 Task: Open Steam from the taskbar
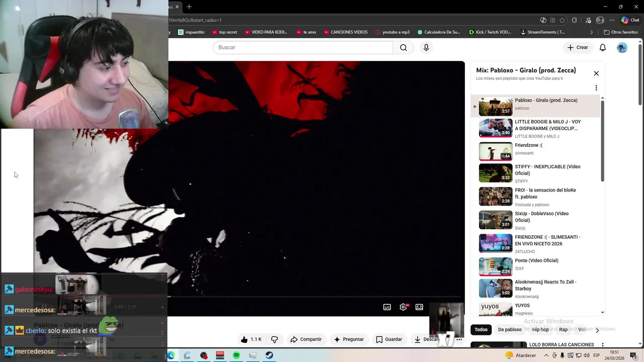tap(269, 355)
